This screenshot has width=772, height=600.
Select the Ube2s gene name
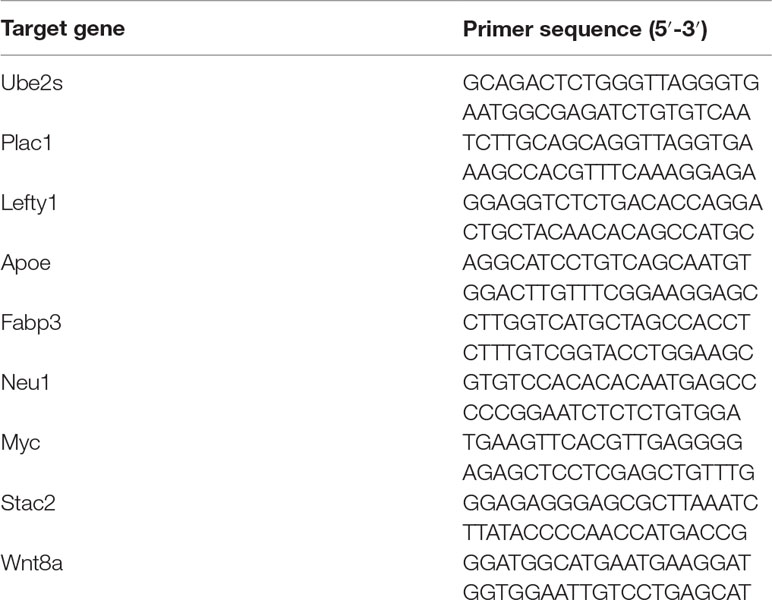pos(32,83)
